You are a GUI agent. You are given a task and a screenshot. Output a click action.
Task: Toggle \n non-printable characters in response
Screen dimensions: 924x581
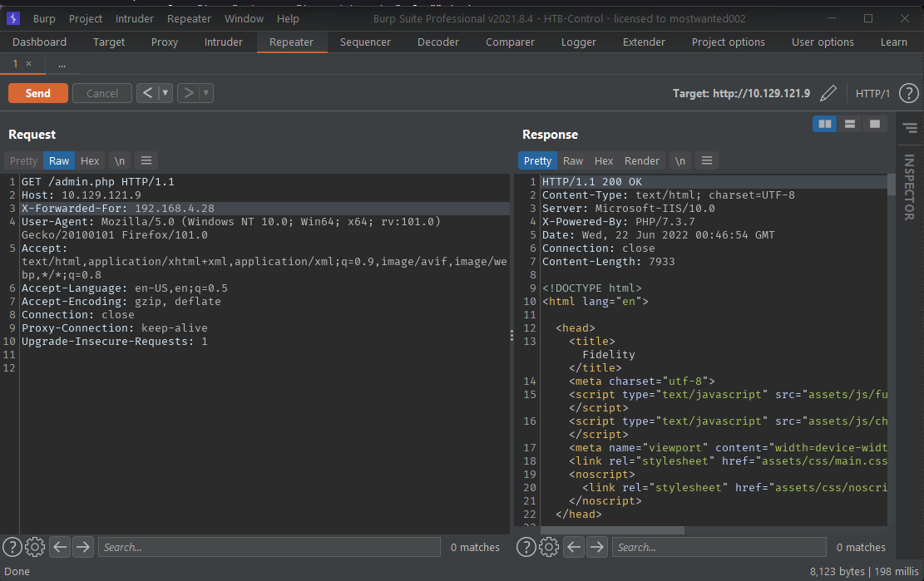tap(680, 160)
